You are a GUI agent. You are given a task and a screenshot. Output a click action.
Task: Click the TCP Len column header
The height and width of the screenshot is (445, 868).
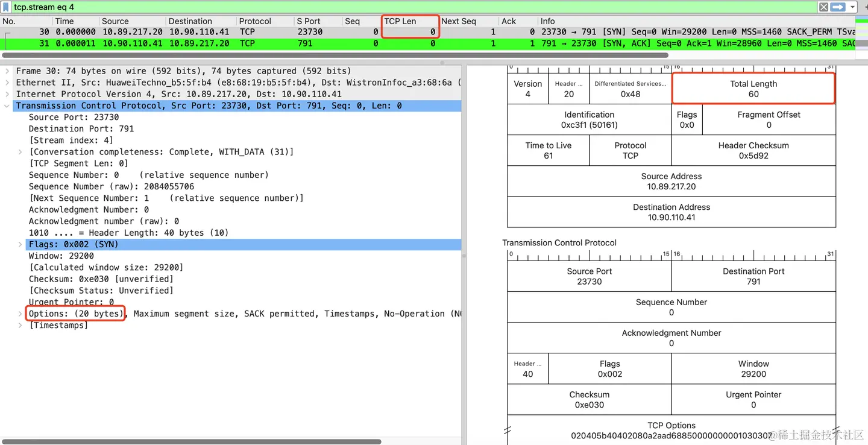tap(400, 21)
